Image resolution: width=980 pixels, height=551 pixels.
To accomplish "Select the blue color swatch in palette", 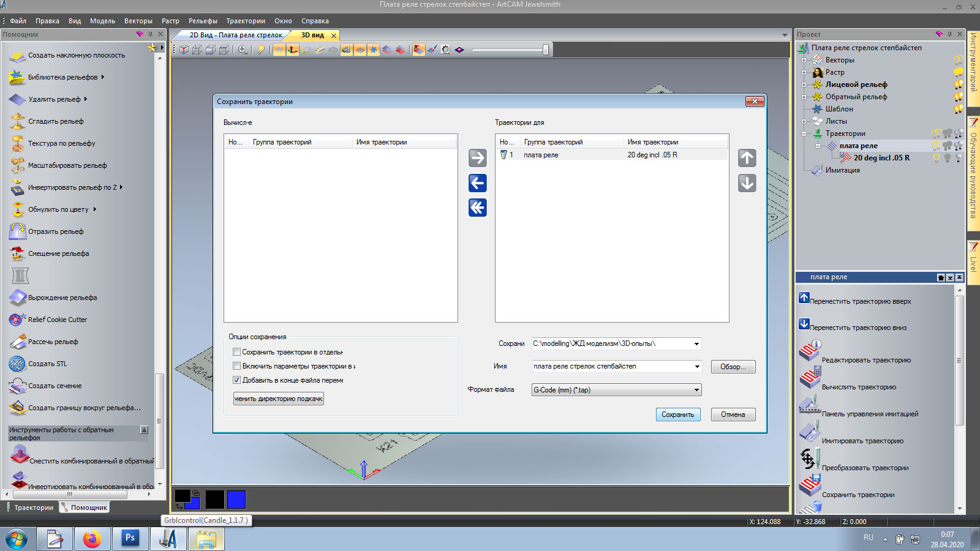I will coord(236,500).
